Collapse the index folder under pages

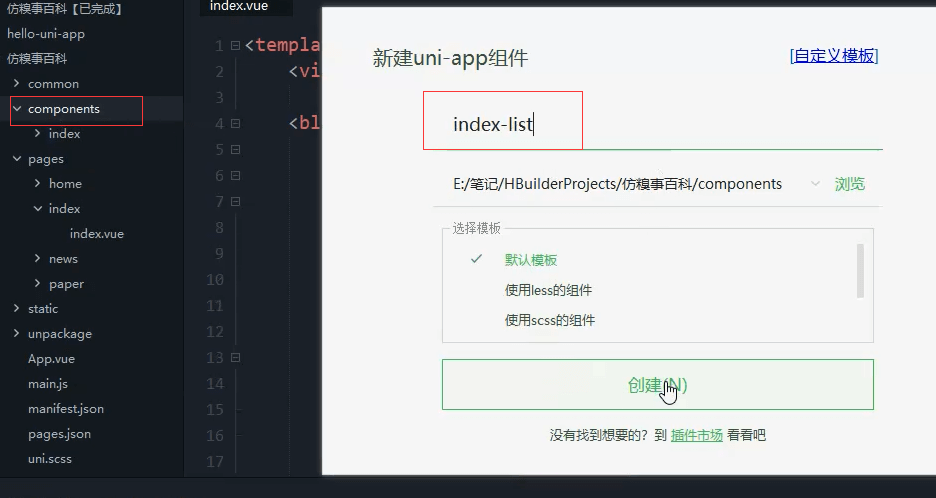[38, 208]
